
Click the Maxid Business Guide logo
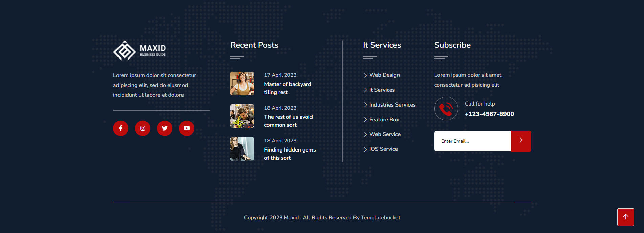pos(139,51)
